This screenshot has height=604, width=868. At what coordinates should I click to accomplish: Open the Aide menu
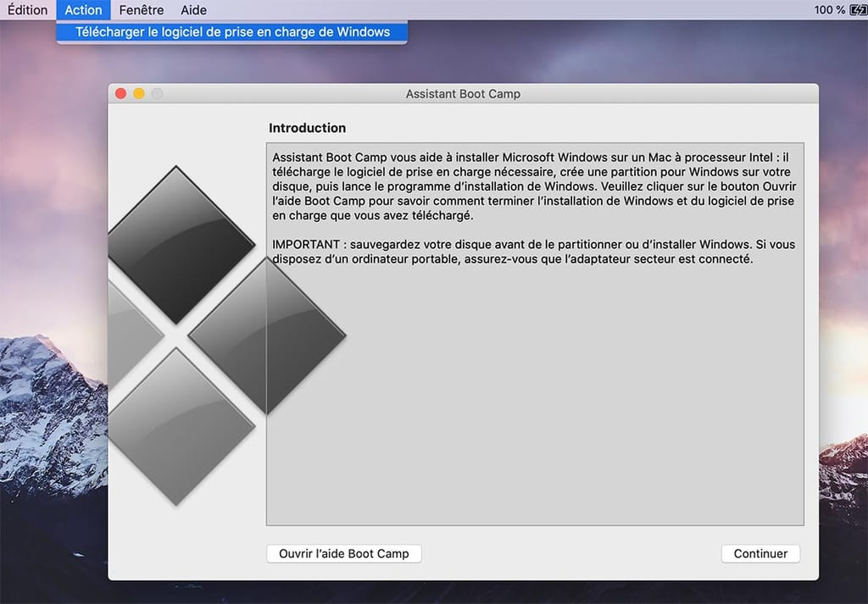193,10
